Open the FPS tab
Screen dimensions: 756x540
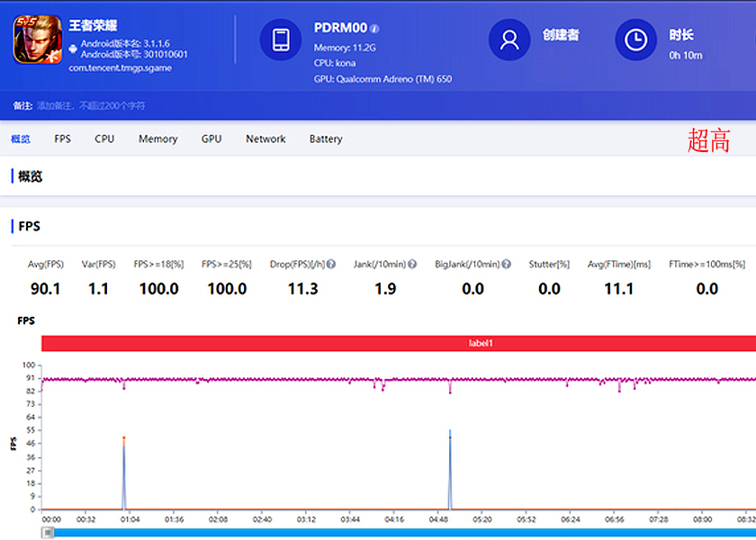point(62,139)
